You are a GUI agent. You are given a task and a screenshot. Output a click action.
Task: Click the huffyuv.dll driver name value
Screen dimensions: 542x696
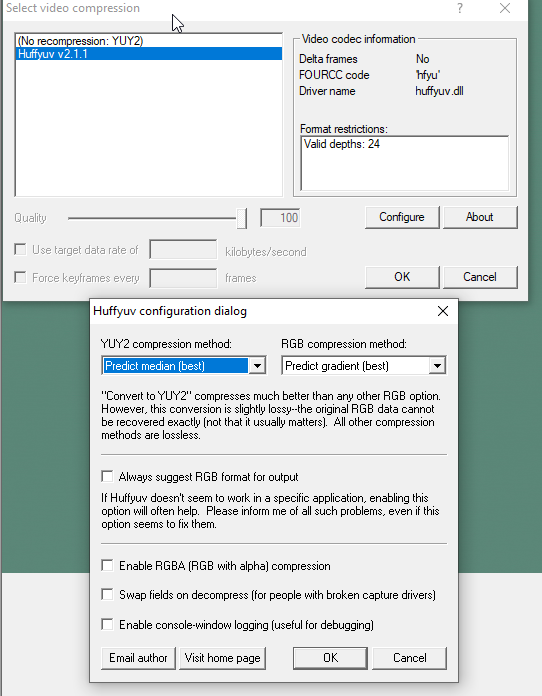pyautogui.click(x=439, y=91)
